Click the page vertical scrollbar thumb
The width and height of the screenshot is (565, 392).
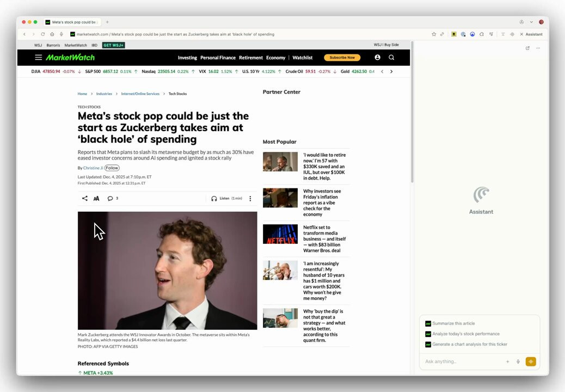click(412, 113)
